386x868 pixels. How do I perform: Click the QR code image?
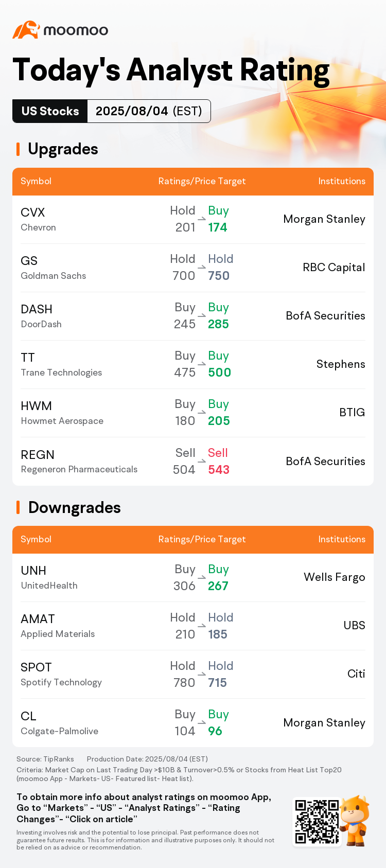pos(317,821)
